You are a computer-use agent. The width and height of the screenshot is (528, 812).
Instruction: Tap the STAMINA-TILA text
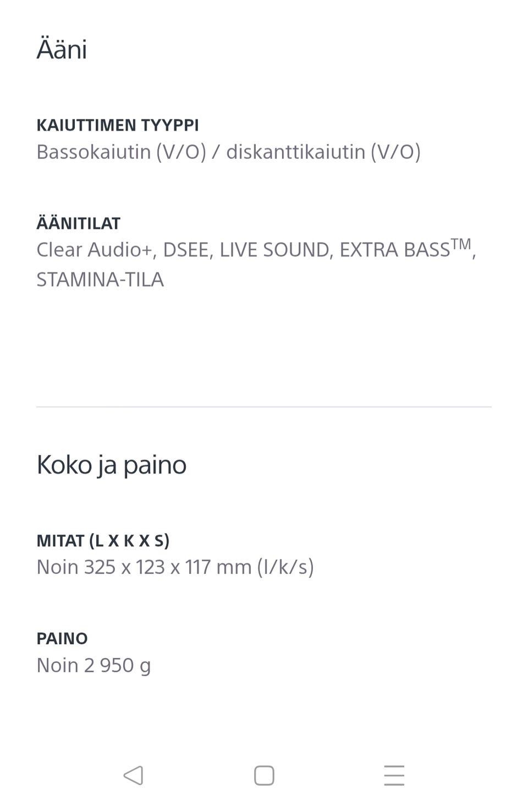[100, 279]
